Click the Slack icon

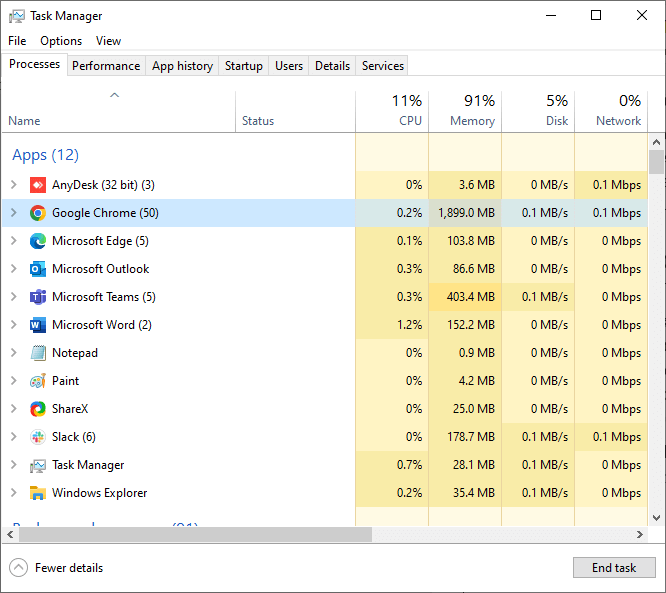tap(38, 437)
